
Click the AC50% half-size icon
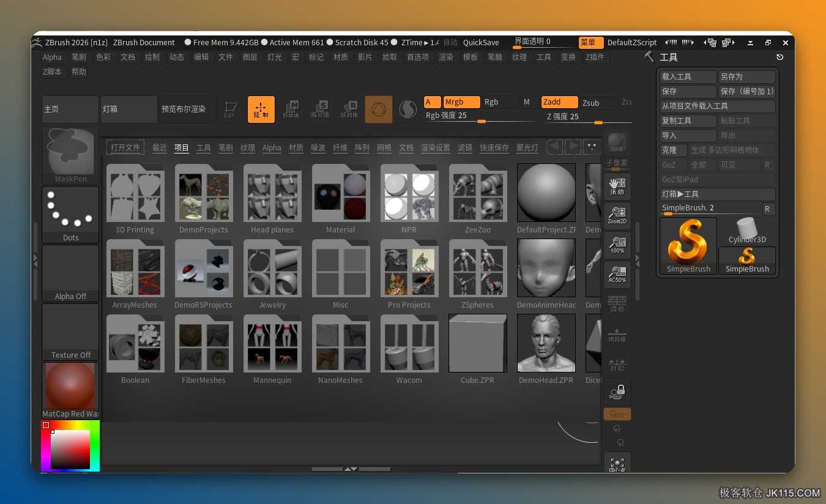(x=617, y=274)
